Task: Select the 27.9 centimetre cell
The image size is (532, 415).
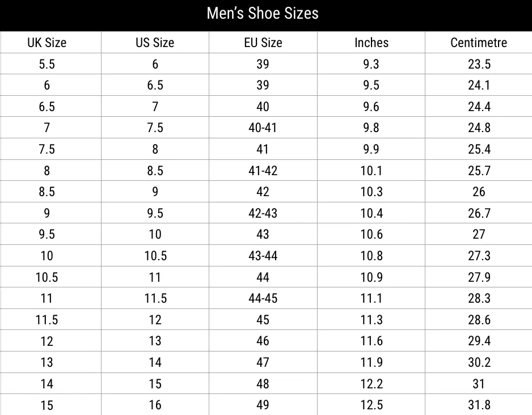Action: coord(479,277)
